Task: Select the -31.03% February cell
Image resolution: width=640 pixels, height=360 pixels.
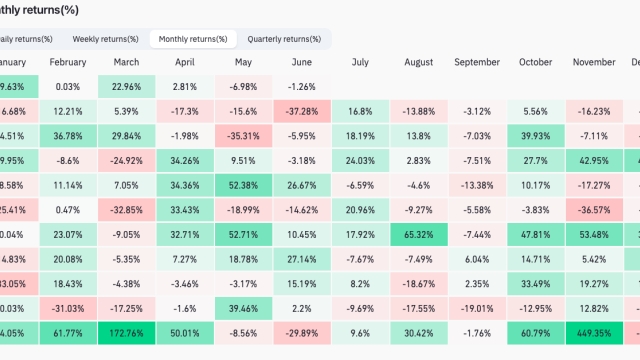Action: tap(68, 309)
